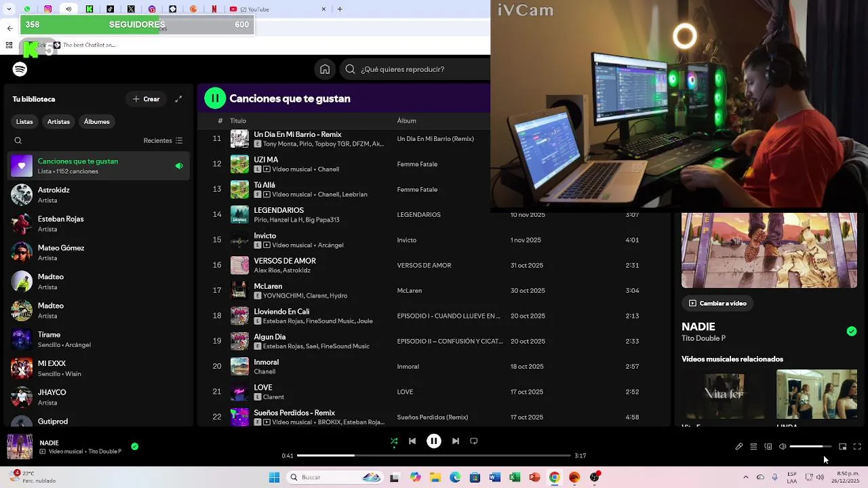This screenshot has height=488, width=868.
Task: Expand Tu biblioteca panel with arrows icon
Action: tap(178, 99)
